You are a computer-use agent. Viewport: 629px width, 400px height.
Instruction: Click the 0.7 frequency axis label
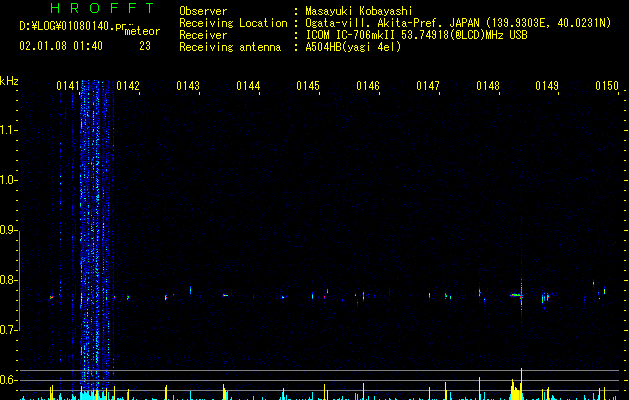point(9,330)
